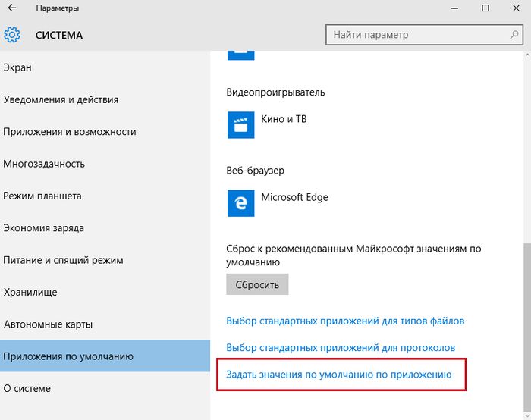This screenshot has width=531, height=420.
Task: Open Уведомления и действия section
Action: point(61,99)
